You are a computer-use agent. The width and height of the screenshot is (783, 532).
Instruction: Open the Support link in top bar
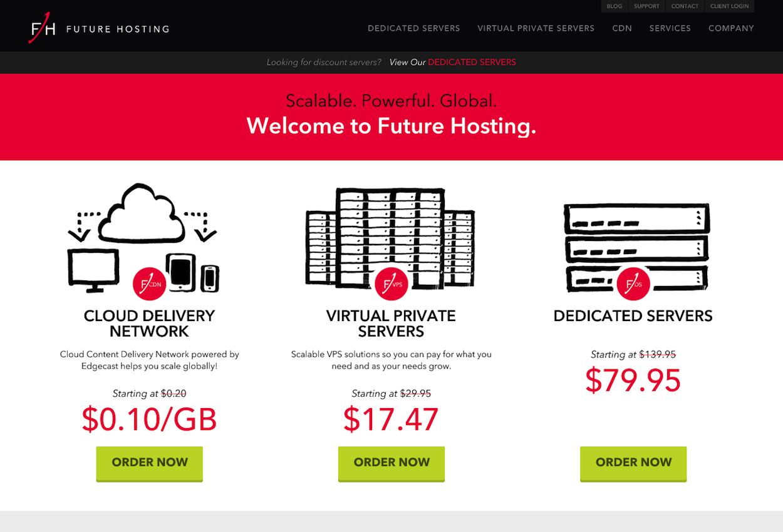(x=646, y=6)
